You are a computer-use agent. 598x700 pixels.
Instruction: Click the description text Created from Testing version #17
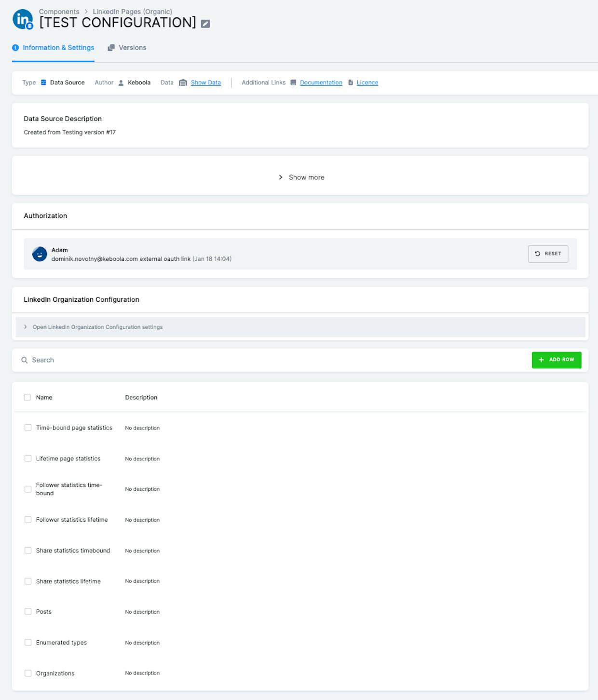coord(70,132)
